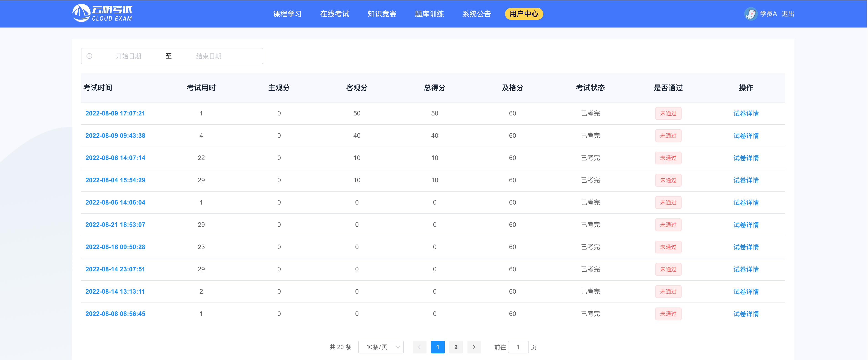Click the 客观分 column header
Screen dimensions: 868x360
(357, 88)
